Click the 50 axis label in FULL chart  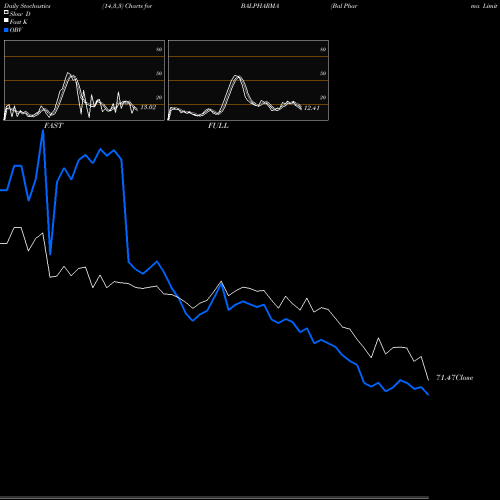(323, 73)
